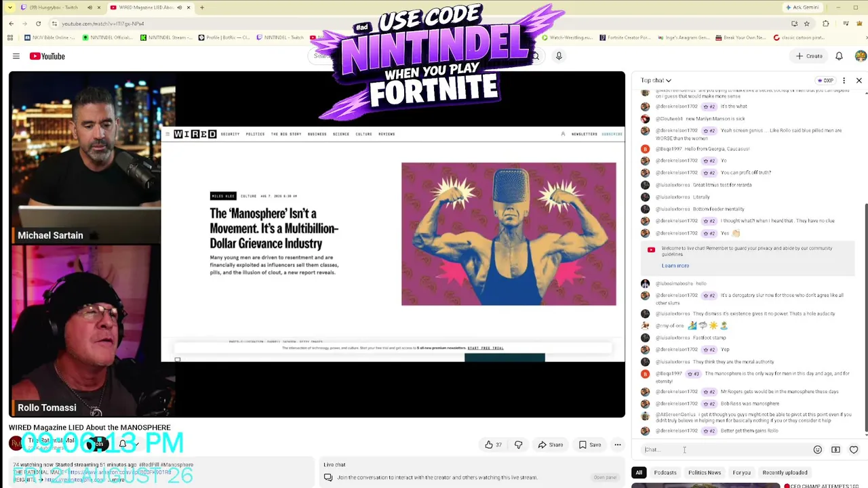The image size is (868, 488).
Task: Share the video
Action: (550, 445)
